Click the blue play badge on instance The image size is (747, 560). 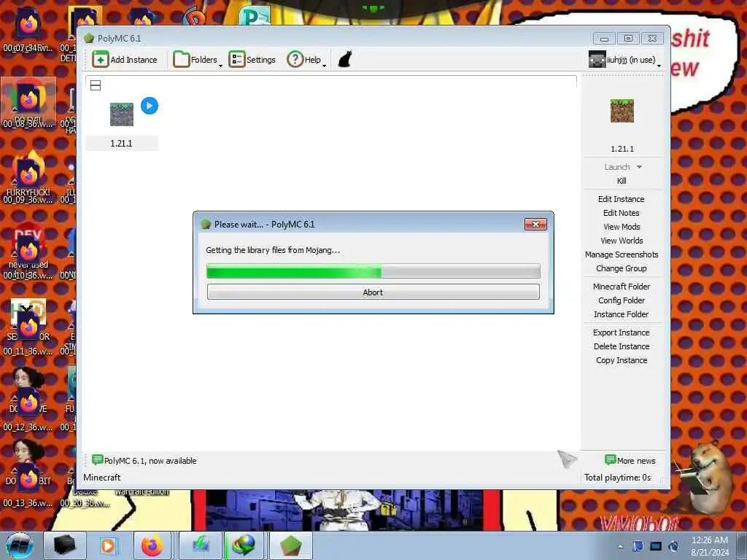[x=150, y=106]
